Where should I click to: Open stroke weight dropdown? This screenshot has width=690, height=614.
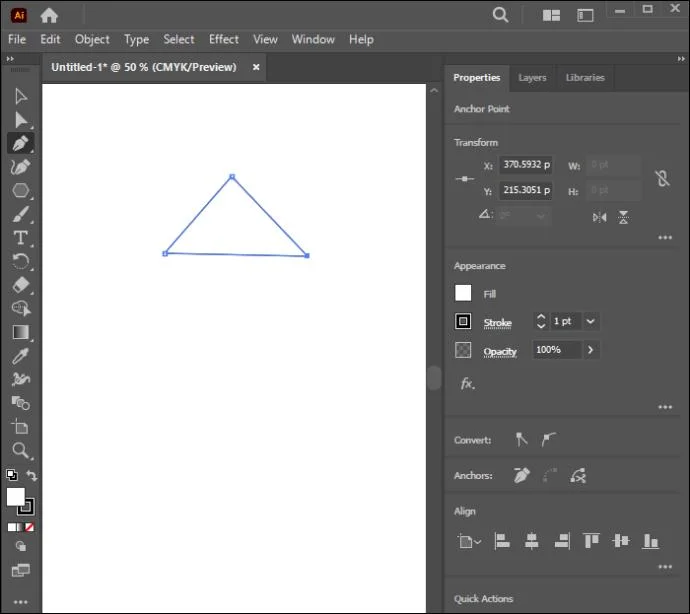point(590,321)
